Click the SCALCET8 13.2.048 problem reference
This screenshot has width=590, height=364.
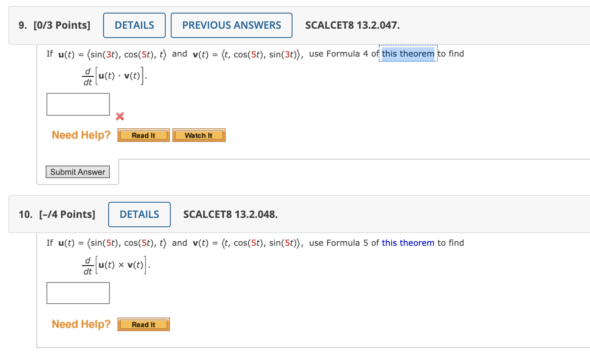point(230,214)
